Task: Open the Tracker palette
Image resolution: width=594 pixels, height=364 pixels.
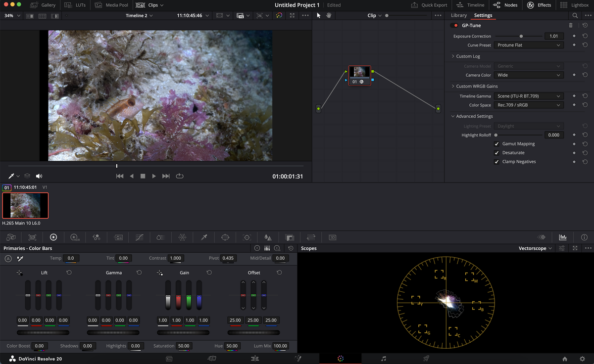Action: tap(247, 237)
